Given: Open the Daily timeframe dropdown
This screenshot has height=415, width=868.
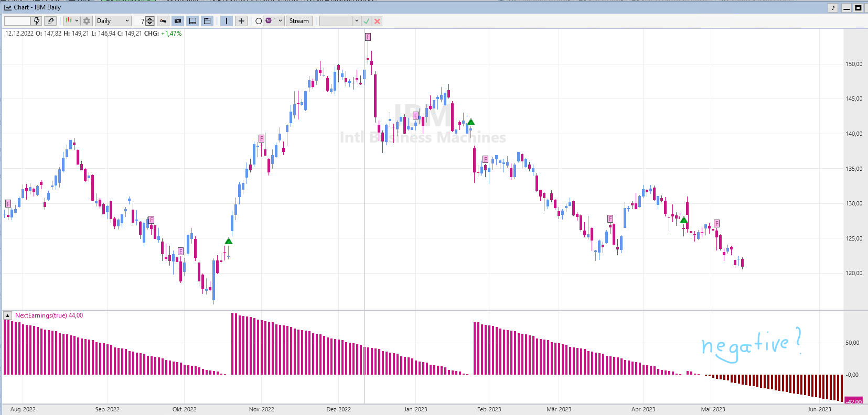Looking at the screenshot, I should click(x=113, y=21).
